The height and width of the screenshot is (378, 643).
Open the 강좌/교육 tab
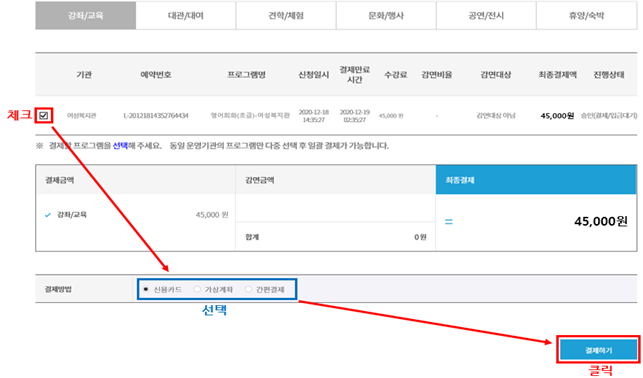(85, 16)
